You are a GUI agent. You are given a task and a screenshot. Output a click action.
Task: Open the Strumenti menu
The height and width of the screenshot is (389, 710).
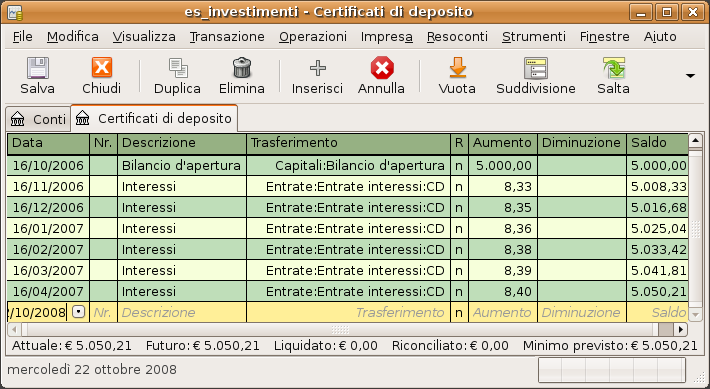[534, 36]
